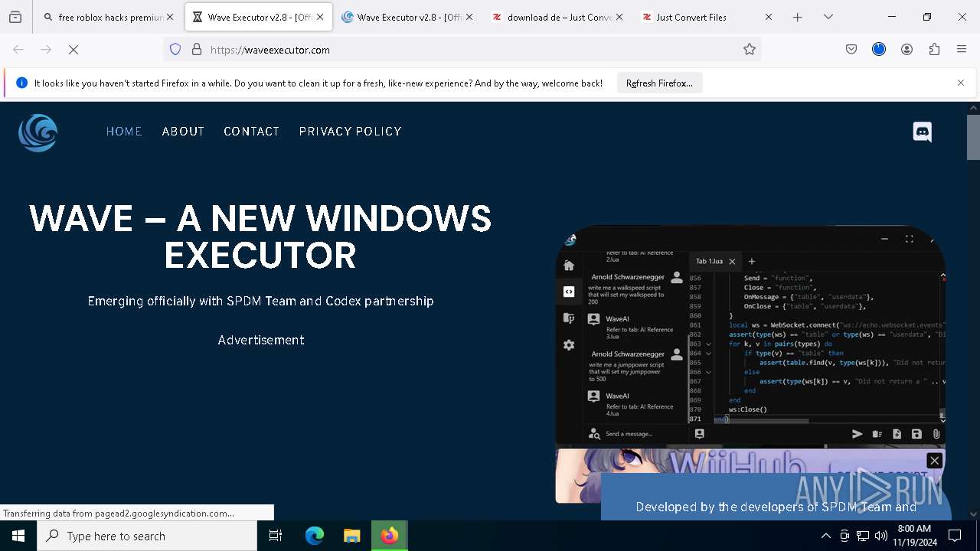Screen dimensions: 980x551
Task: Click the Advertisement label text
Action: pyautogui.click(x=261, y=340)
